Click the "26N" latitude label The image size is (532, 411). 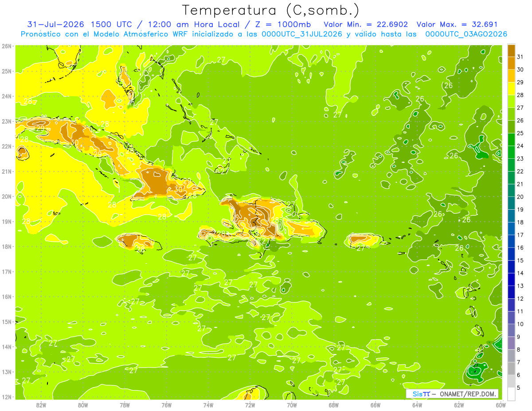[x=7, y=46]
